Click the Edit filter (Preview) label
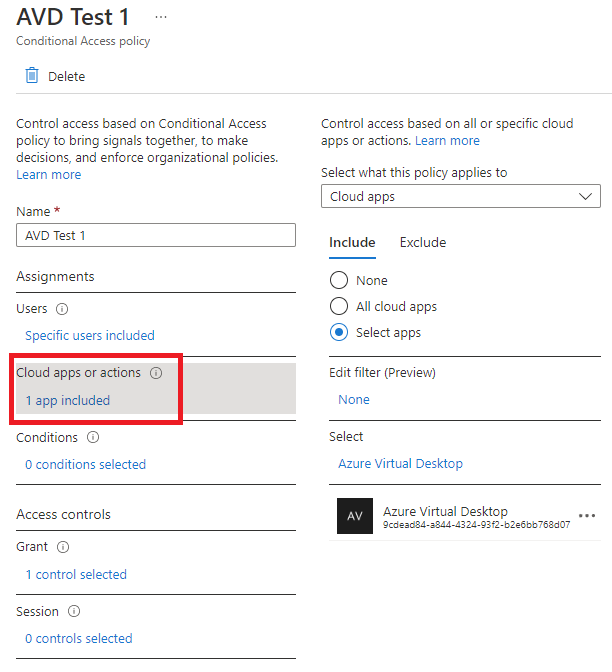612x672 pixels. (x=382, y=372)
